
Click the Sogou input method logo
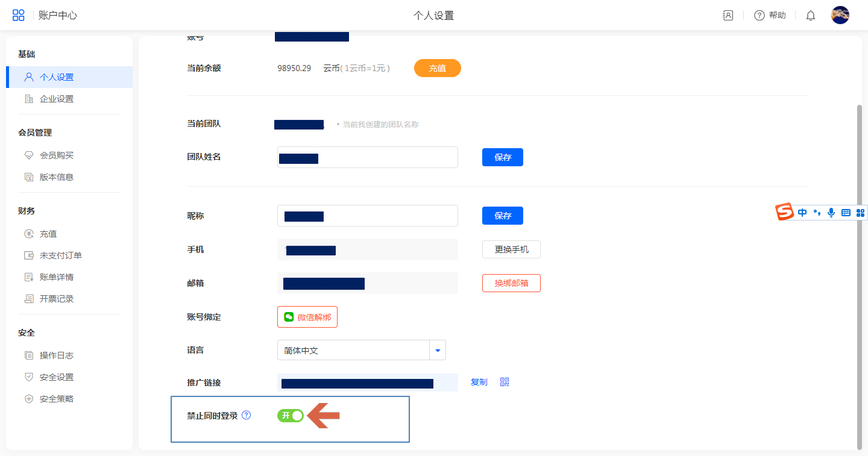(x=784, y=212)
